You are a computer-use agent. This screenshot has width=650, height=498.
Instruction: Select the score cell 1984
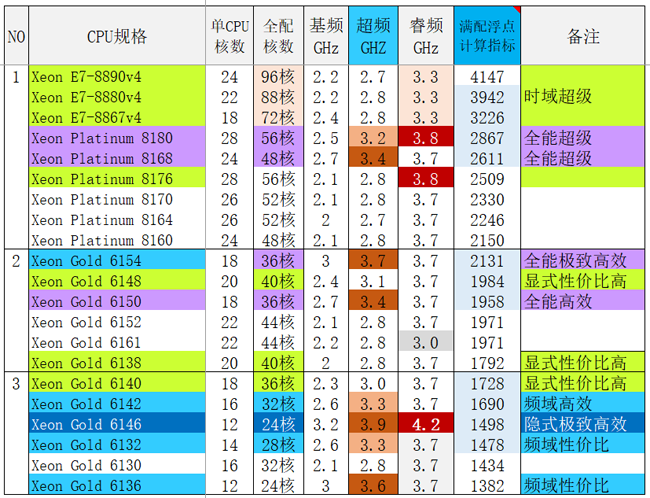(487, 280)
